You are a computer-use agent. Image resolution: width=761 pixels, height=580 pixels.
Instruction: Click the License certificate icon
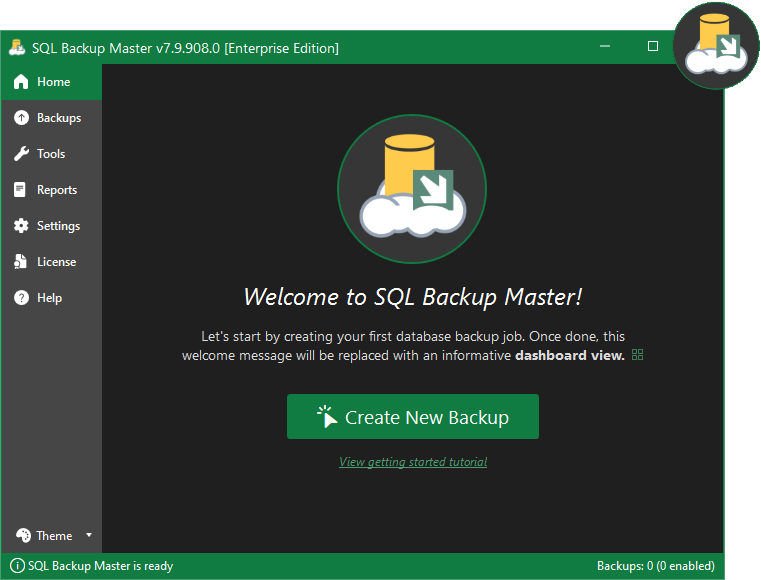point(20,261)
